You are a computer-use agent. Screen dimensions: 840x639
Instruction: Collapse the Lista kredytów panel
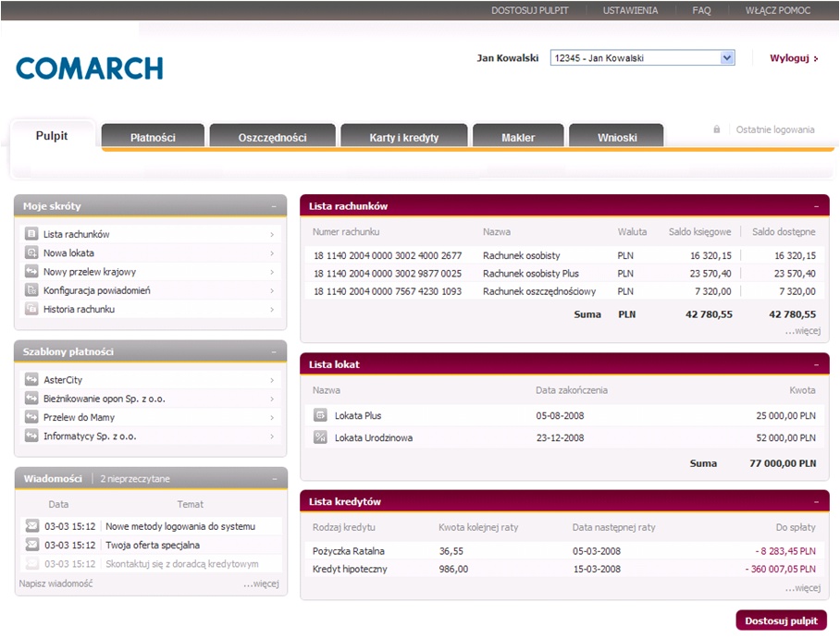817,502
